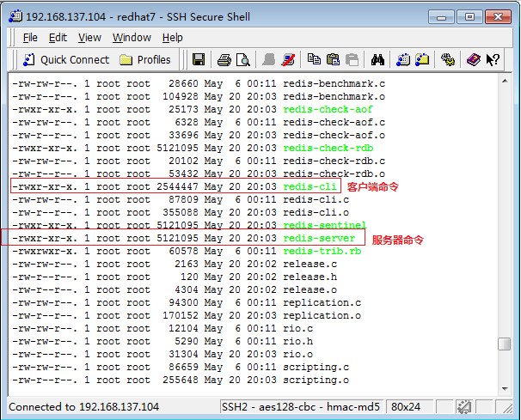This screenshot has height=420, width=521.
Task: Click file size value '2544447'
Action: pos(177,186)
